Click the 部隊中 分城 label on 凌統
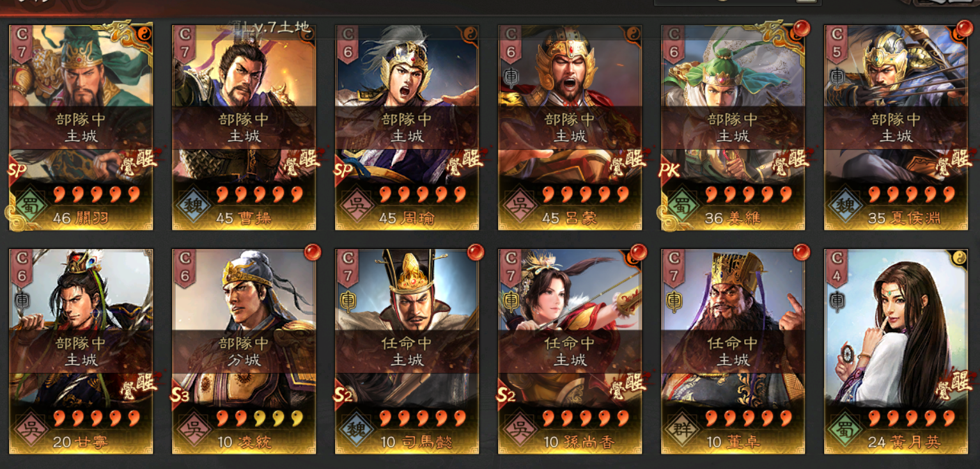 (x=244, y=351)
